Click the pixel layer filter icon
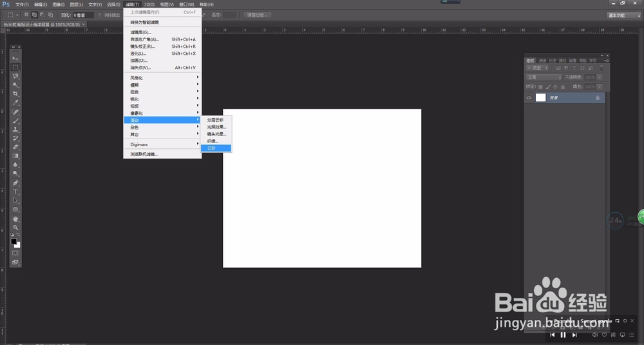 [x=558, y=68]
